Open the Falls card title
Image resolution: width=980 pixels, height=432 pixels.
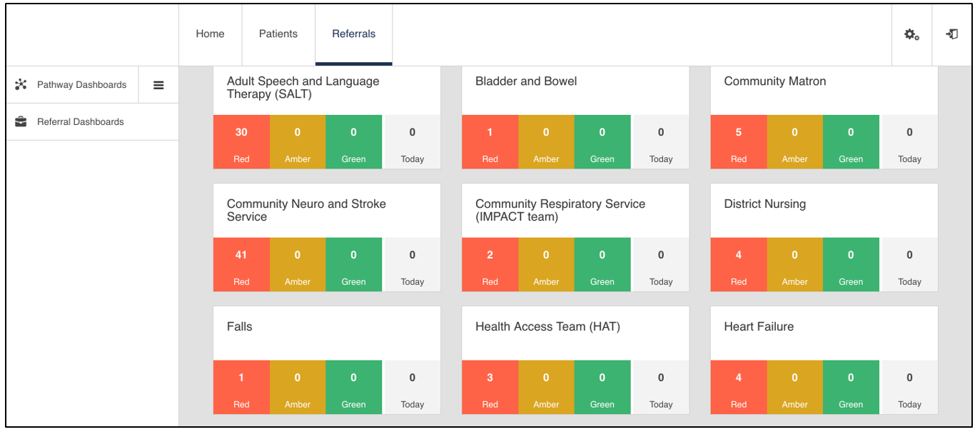(x=240, y=327)
